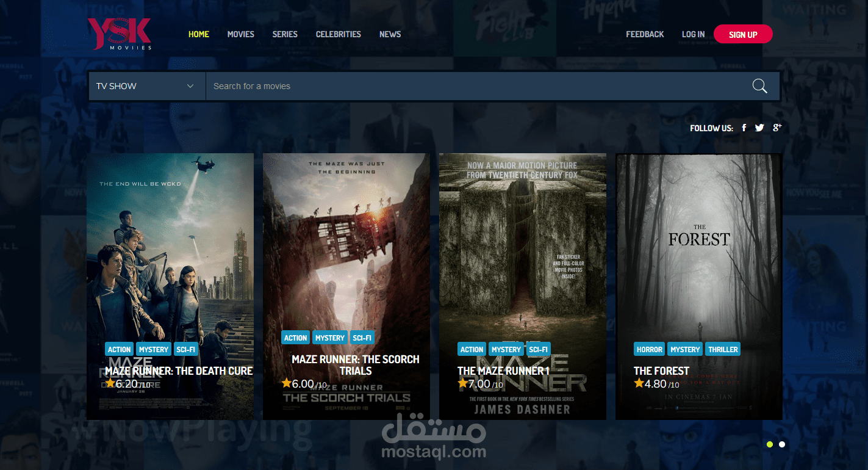Select the second (white) carousel dot

point(782,444)
